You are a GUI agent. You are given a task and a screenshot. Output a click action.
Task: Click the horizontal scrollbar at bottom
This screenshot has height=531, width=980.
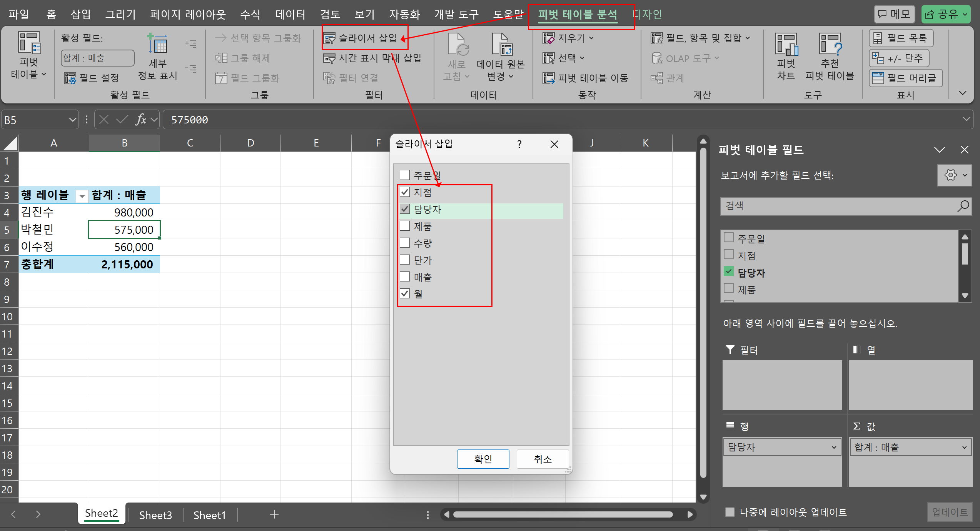coord(563,514)
